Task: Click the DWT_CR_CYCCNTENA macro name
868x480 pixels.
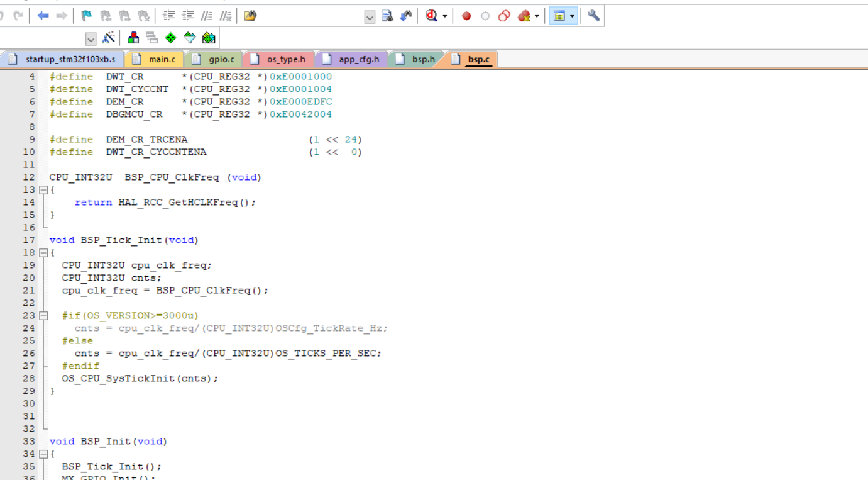Action: point(156,152)
